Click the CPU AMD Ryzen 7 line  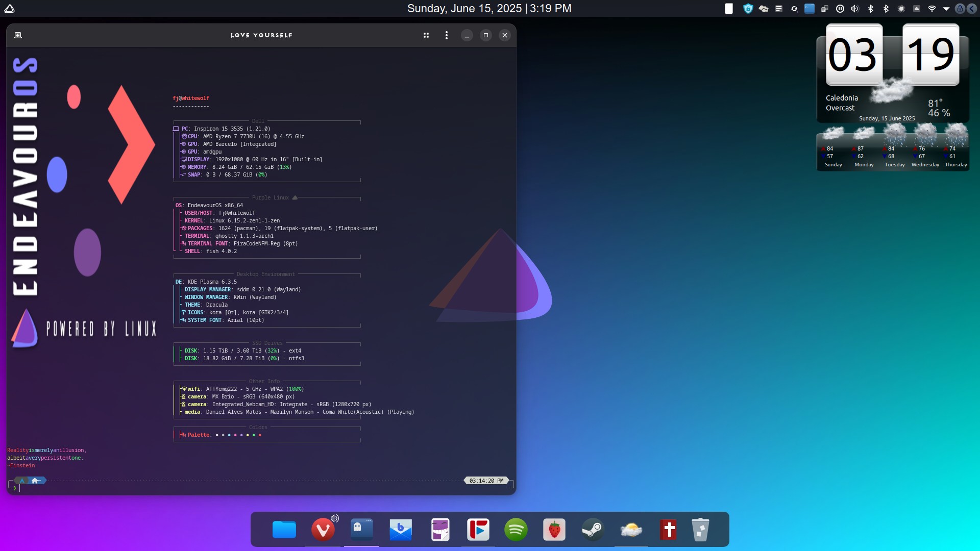coord(243,136)
